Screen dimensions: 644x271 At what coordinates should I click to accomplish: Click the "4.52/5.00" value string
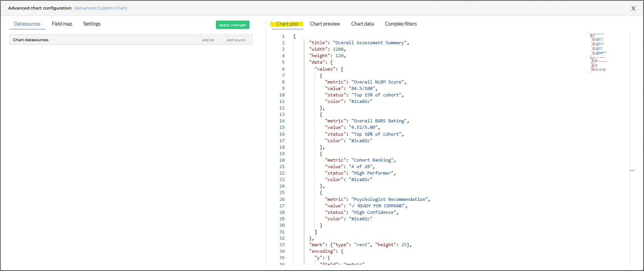[363, 127]
